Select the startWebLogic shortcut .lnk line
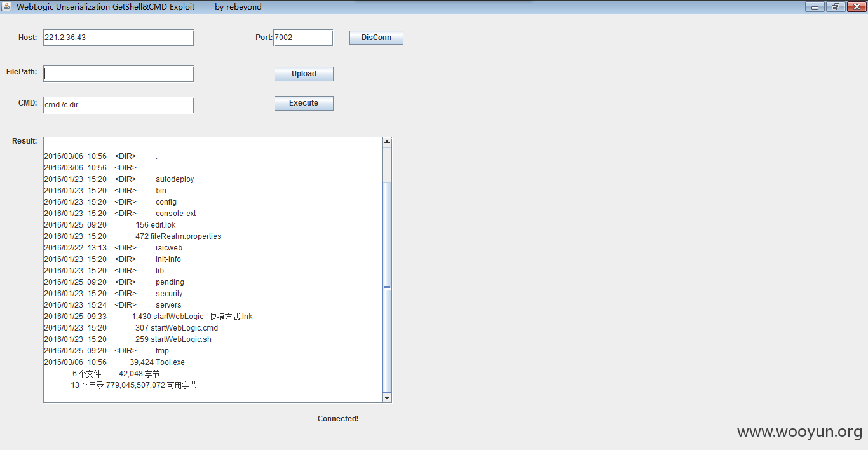The image size is (868, 450). pyautogui.click(x=148, y=317)
